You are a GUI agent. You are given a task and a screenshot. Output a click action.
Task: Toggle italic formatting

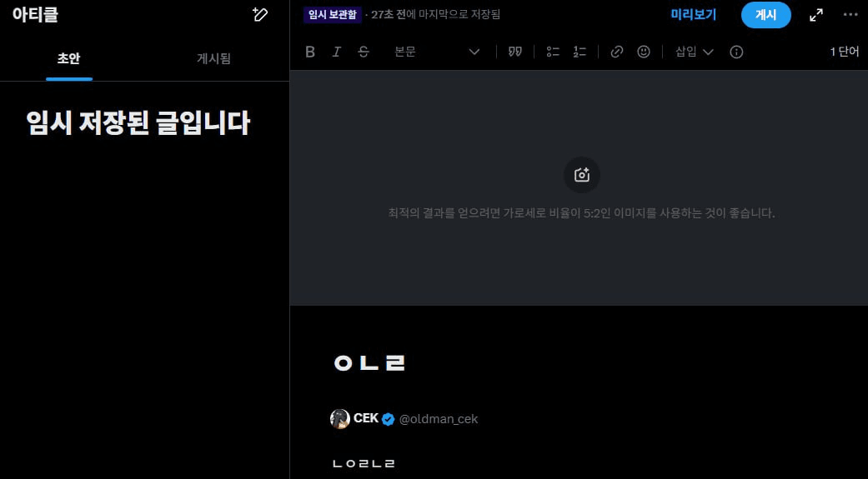(x=337, y=52)
